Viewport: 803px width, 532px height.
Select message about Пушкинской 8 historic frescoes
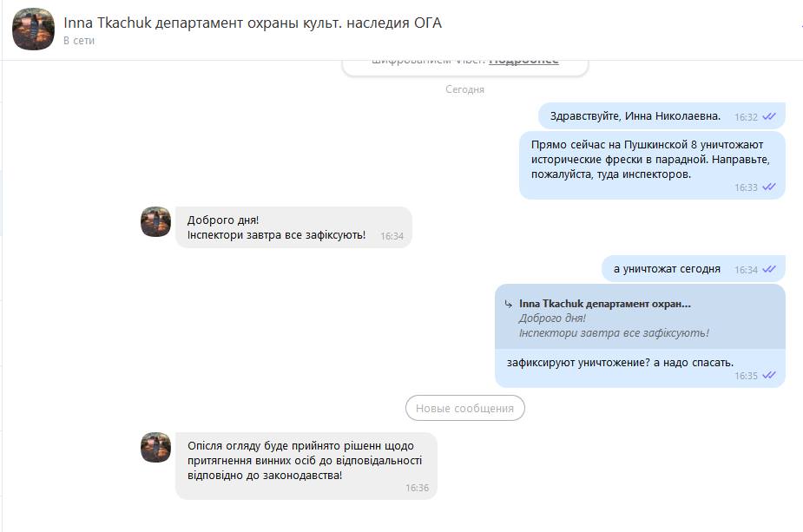(x=652, y=166)
